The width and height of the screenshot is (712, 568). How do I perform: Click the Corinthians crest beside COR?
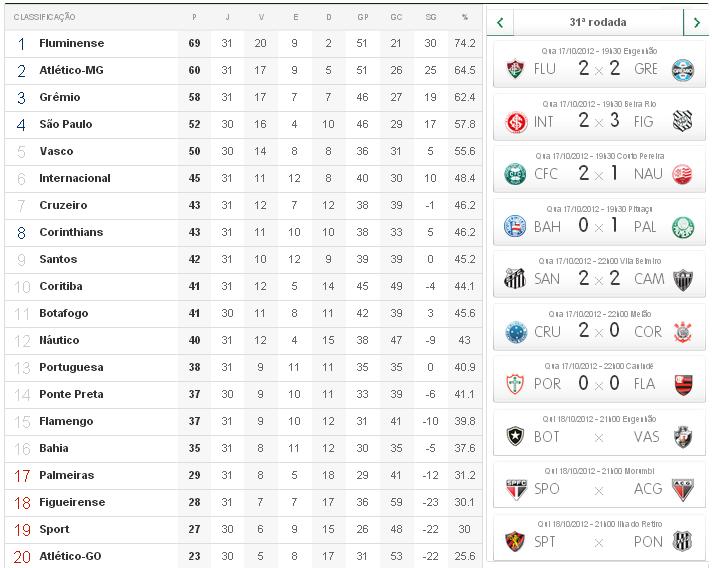point(682,331)
